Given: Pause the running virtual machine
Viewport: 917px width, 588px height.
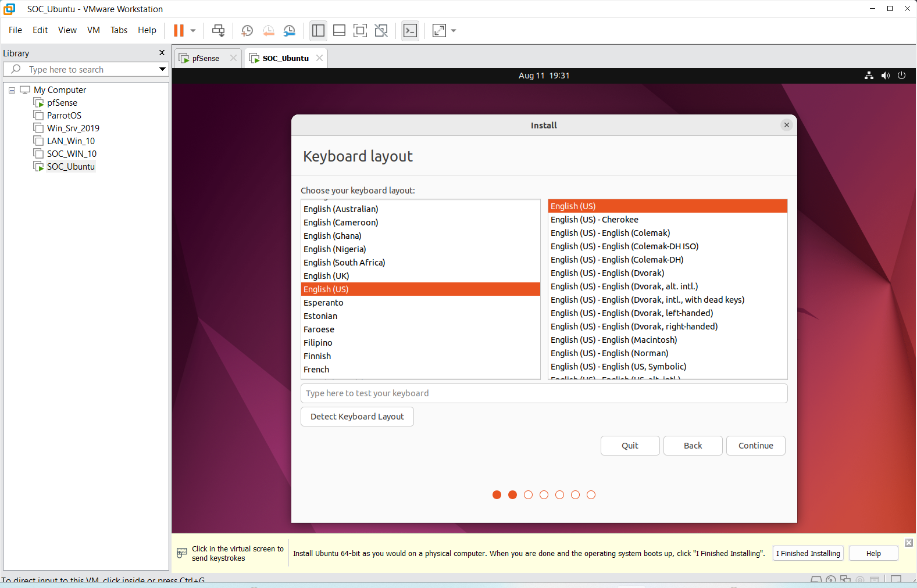Looking at the screenshot, I should click(x=179, y=30).
